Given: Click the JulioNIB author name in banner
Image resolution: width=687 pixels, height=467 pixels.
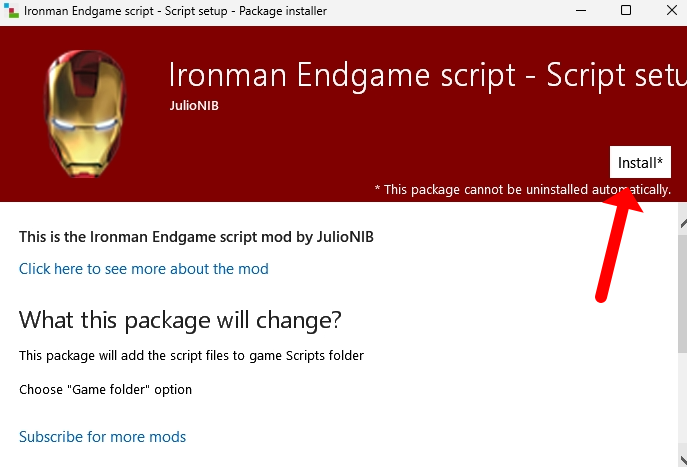Looking at the screenshot, I should pos(194,104).
